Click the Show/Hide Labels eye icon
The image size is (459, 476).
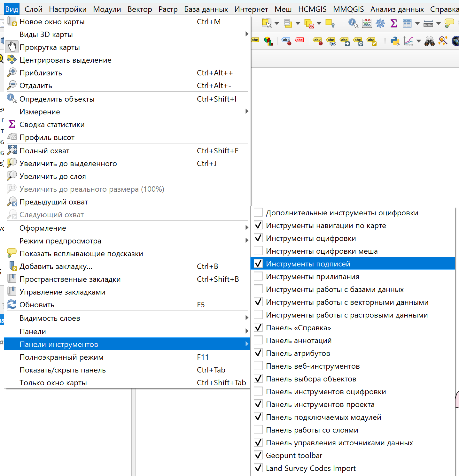coord(331,42)
